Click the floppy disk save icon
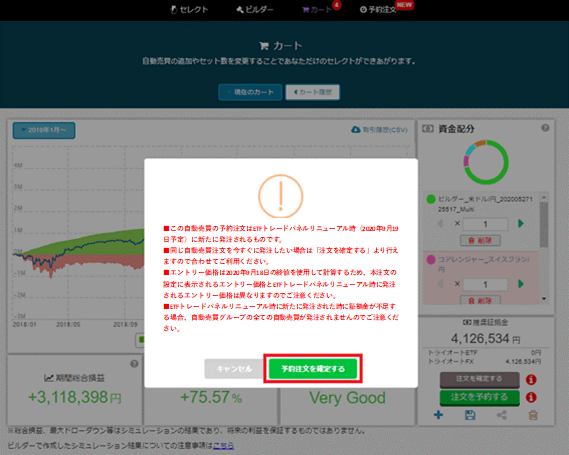Viewport: 569px width, 455px height. 470,415
